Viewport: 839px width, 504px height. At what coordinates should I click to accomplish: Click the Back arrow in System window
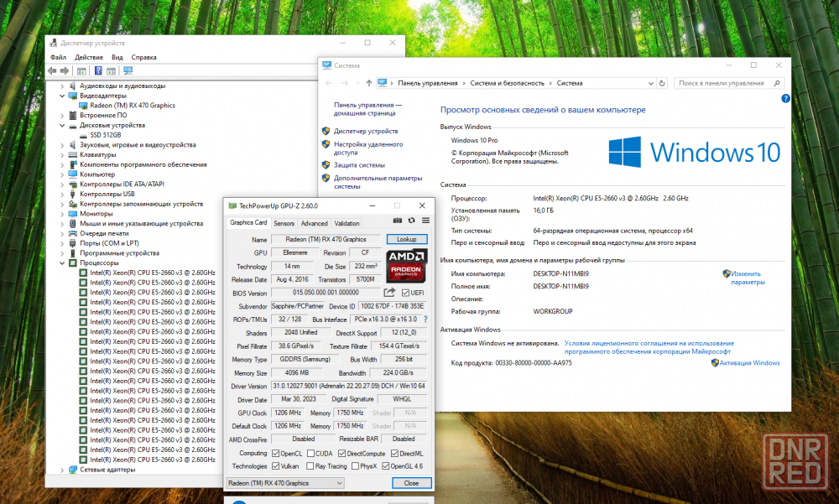coord(329,83)
